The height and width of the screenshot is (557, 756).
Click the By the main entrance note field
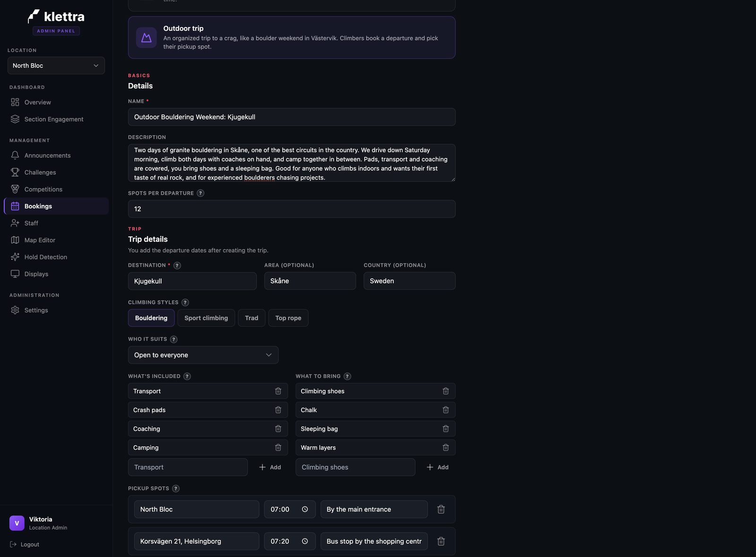(x=374, y=509)
